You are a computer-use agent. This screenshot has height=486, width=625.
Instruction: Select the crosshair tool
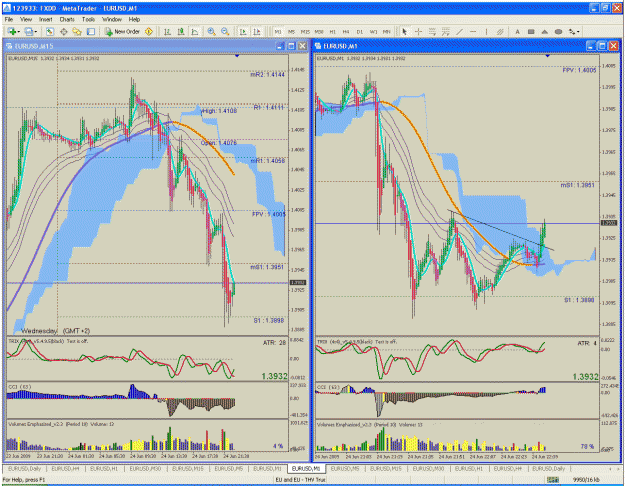pos(418,31)
